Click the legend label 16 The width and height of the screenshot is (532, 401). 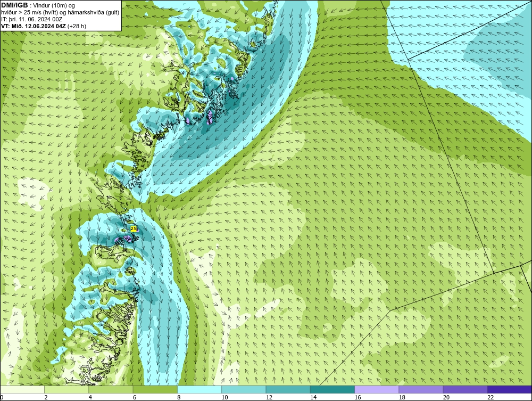[358, 398]
